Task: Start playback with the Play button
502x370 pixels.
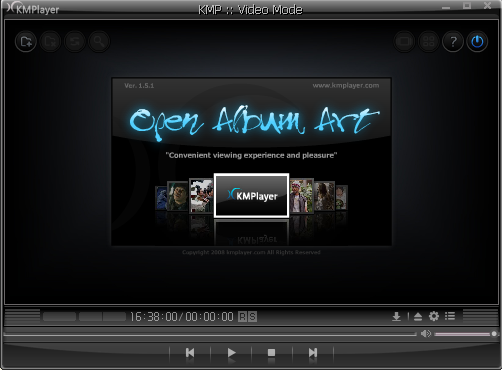Action: tap(231, 353)
